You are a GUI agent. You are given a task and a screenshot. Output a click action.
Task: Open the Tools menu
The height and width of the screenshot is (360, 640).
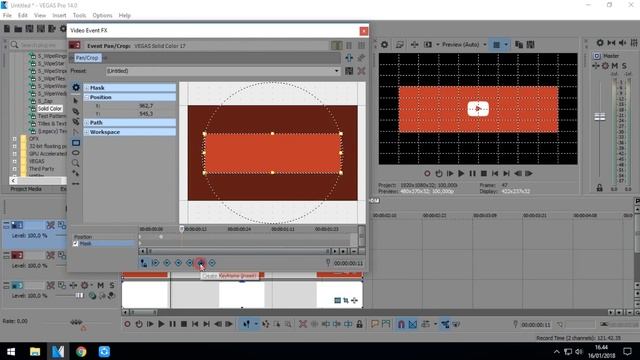pos(79,16)
